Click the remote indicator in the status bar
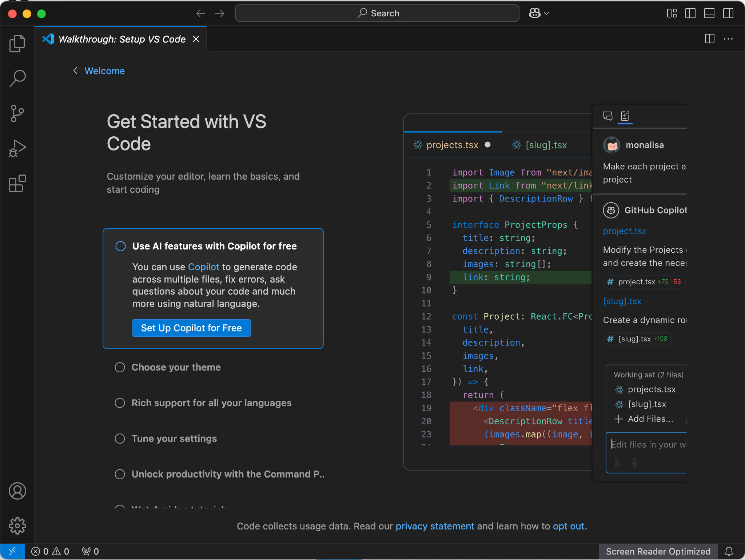Screen dimensions: 745x560 pyautogui.click(x=13, y=551)
